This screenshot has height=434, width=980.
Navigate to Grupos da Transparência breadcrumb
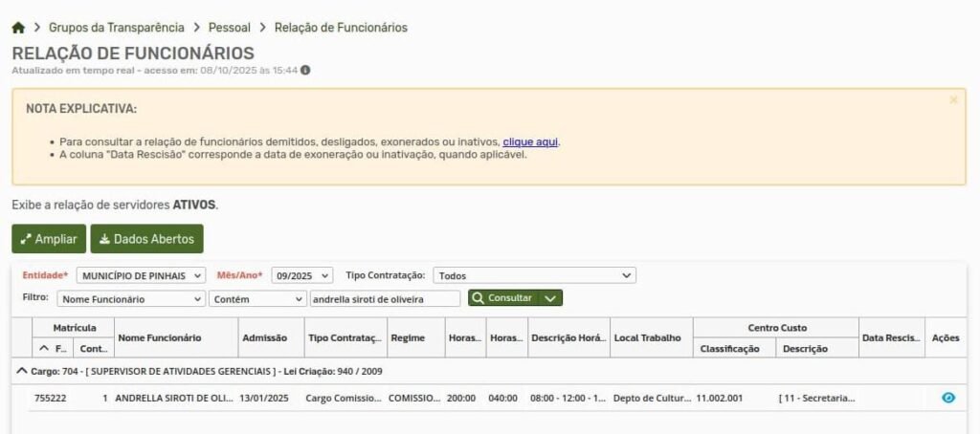pos(116,28)
